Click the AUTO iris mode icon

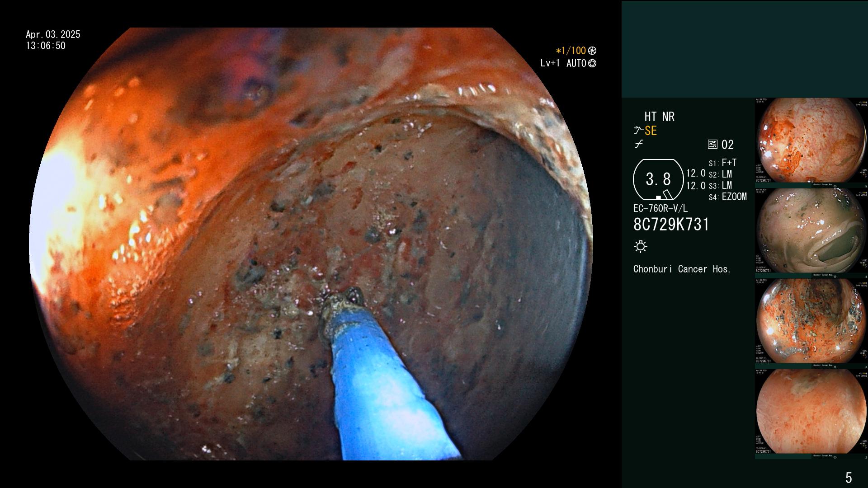tap(592, 64)
